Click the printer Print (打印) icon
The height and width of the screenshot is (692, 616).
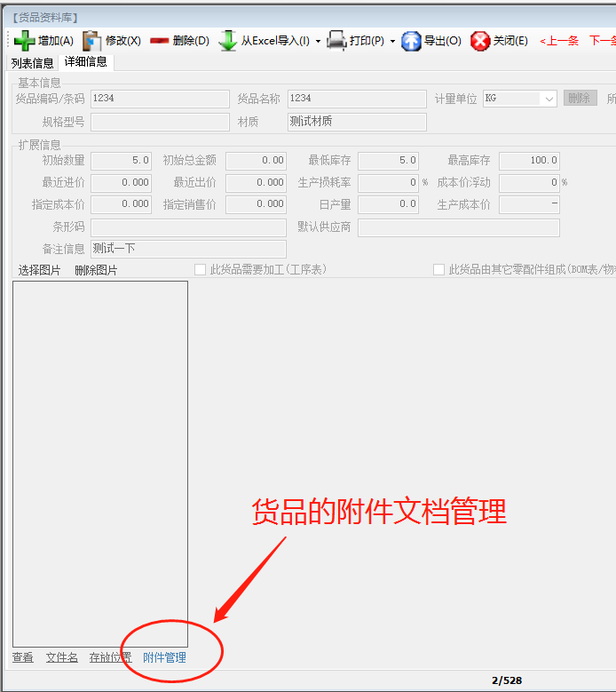pyautogui.click(x=336, y=41)
